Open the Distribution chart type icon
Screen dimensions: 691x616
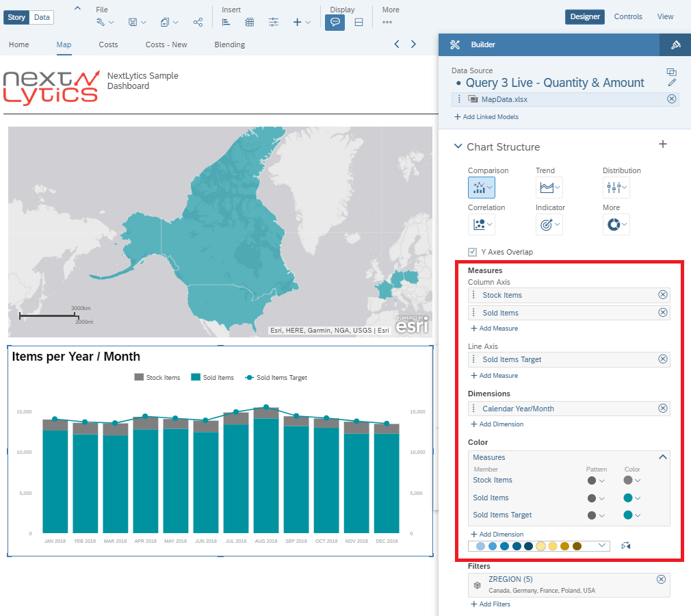pos(616,187)
